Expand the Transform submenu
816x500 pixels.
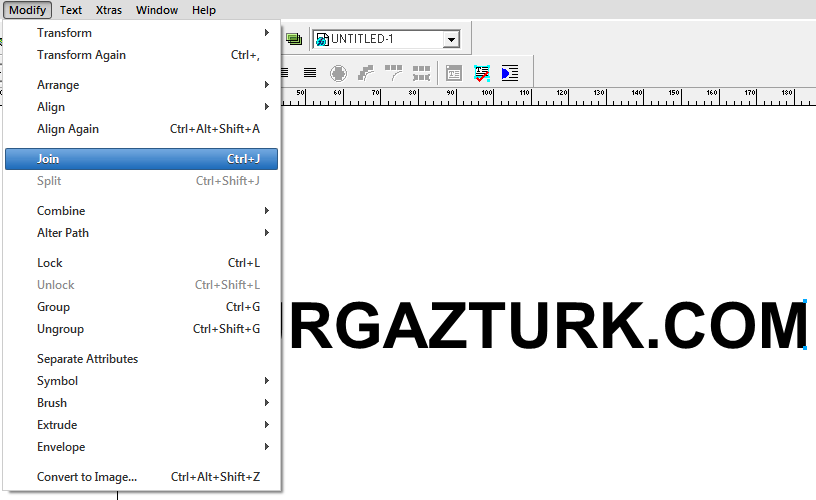(x=142, y=33)
